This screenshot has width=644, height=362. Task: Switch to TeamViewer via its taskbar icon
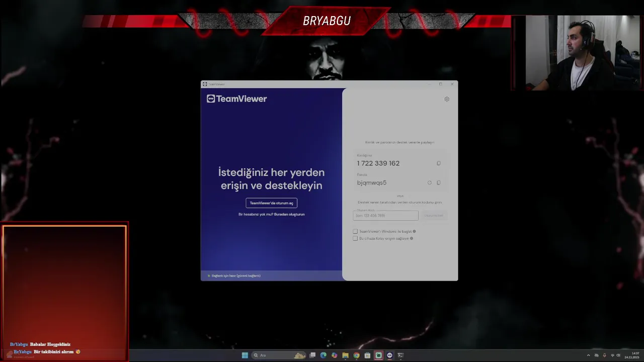(x=389, y=355)
